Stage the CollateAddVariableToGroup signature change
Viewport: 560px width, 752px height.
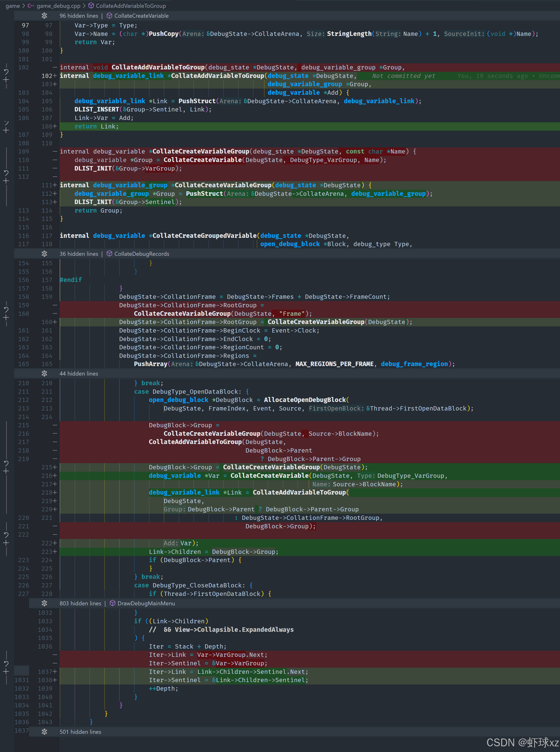[6, 80]
